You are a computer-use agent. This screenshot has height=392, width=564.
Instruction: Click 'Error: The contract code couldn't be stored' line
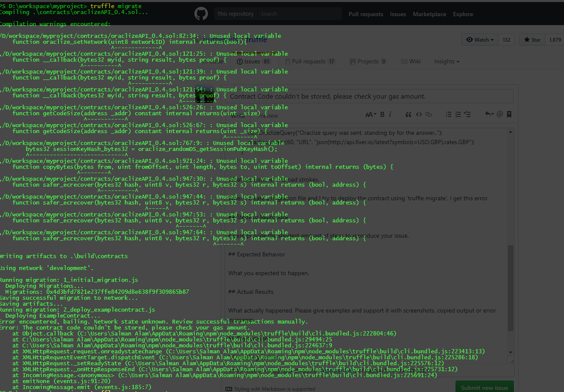click(125, 327)
